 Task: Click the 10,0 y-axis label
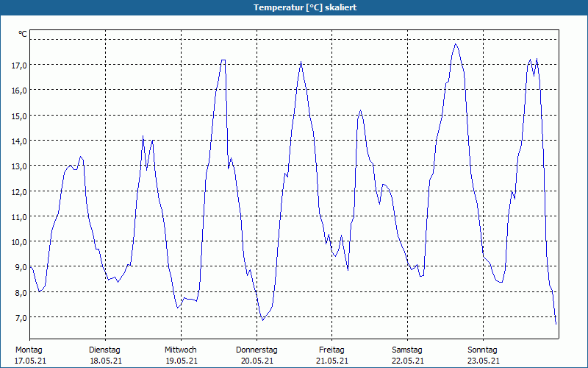(x=20, y=242)
